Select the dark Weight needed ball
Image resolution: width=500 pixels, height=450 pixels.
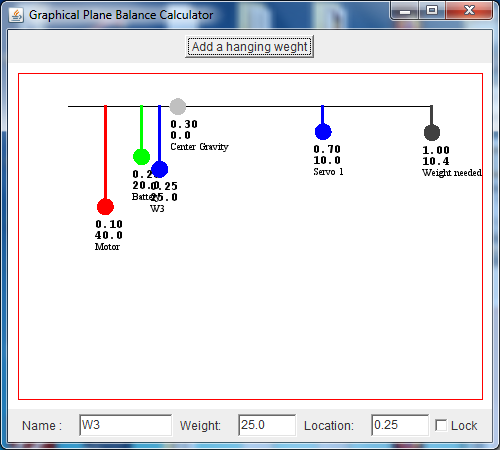[x=432, y=133]
